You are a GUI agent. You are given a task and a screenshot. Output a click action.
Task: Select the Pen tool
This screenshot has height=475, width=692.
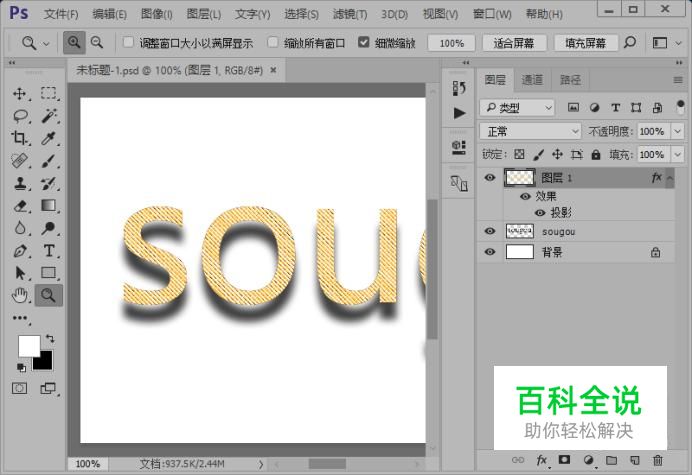click(19, 251)
